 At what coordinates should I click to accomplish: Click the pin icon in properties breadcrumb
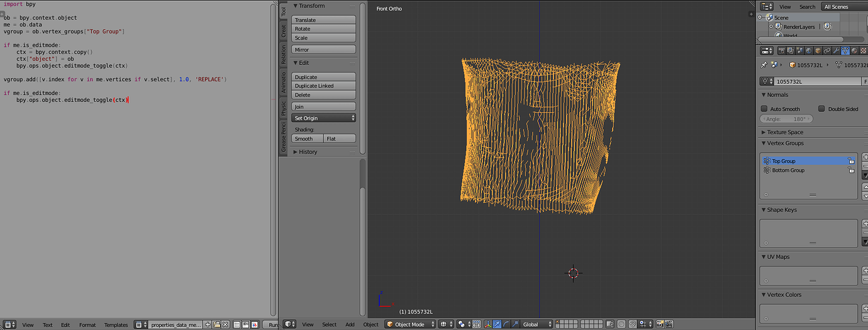[x=764, y=64]
